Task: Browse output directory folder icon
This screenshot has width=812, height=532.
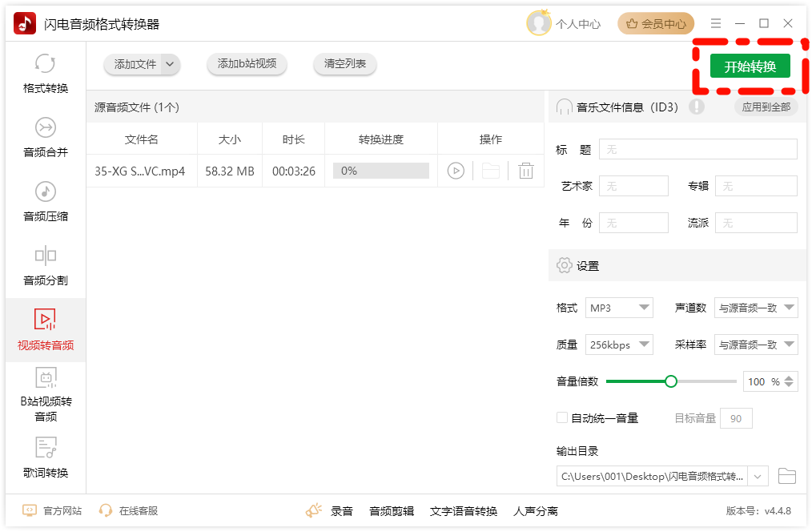Action: 786,476
